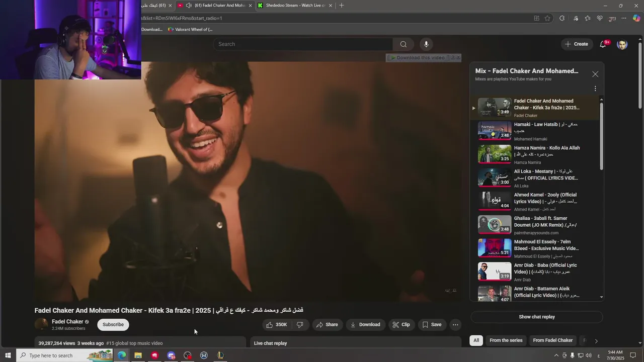Open the Mix playlist three-dot options
Image resolution: width=644 pixels, height=362 pixels.
click(595, 88)
